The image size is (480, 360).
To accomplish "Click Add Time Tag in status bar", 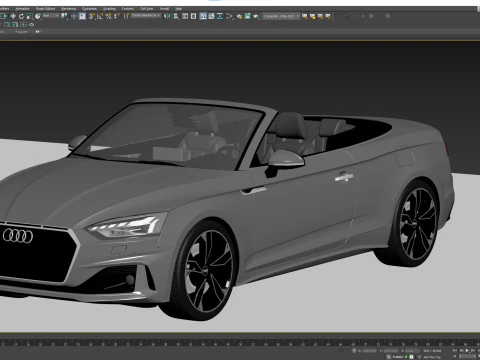I will click(x=432, y=357).
